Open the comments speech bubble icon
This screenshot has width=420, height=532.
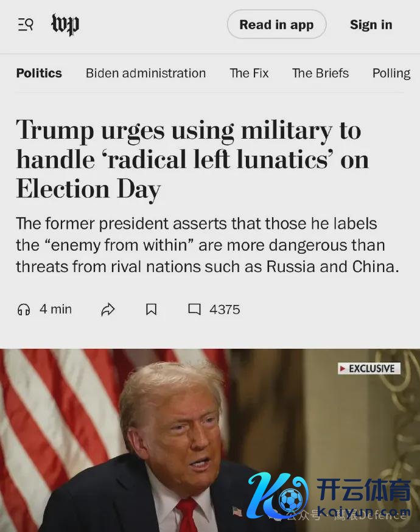194,309
